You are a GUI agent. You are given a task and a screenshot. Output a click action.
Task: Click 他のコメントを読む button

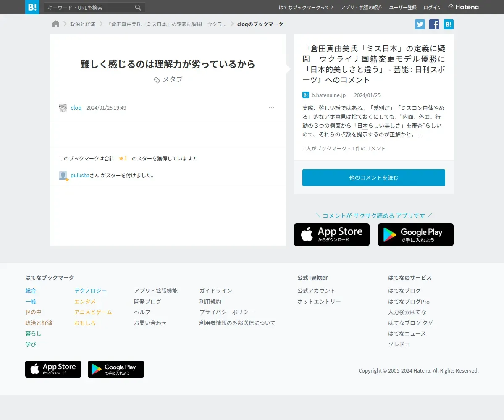tap(374, 178)
